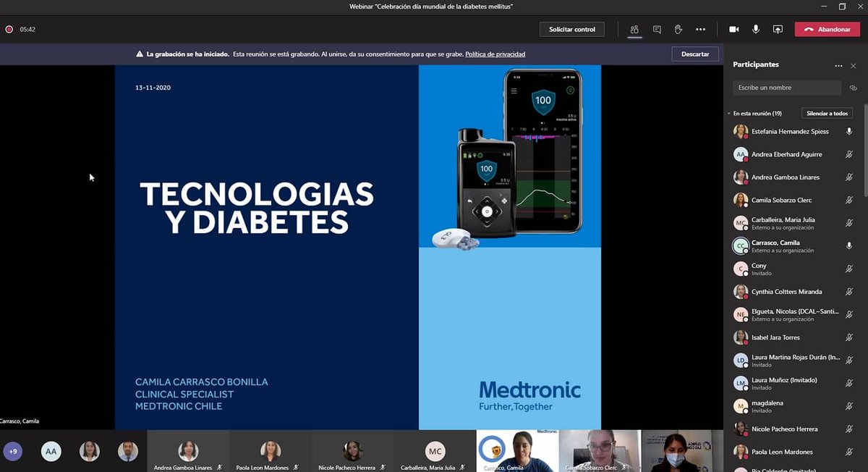The height and width of the screenshot is (472, 868).
Task: Click muted mic icon for Andrea Gamboa Linares
Action: [849, 177]
